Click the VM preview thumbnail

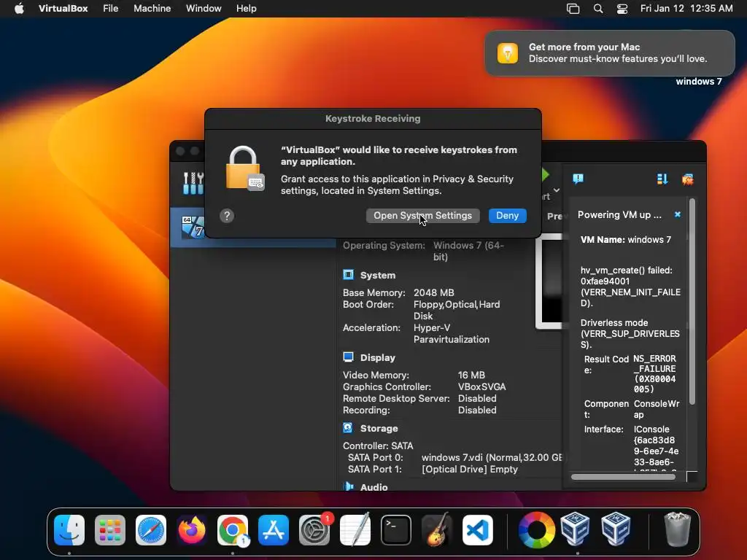point(551,281)
